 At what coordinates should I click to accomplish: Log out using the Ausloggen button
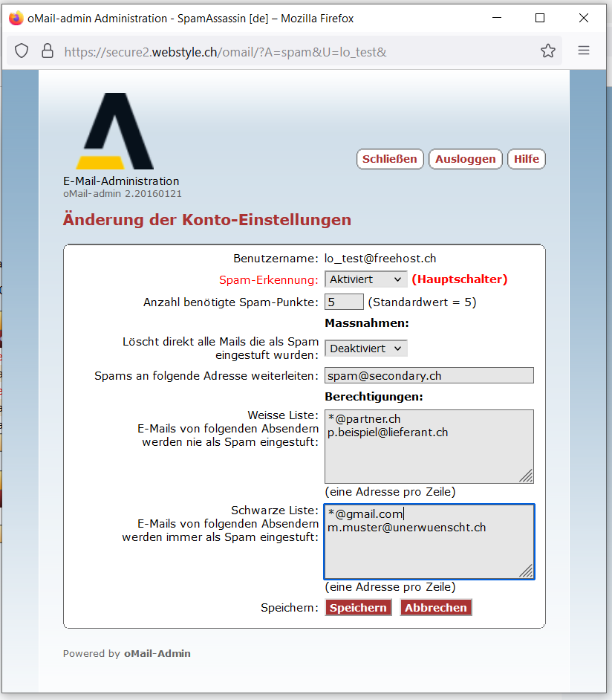click(465, 159)
